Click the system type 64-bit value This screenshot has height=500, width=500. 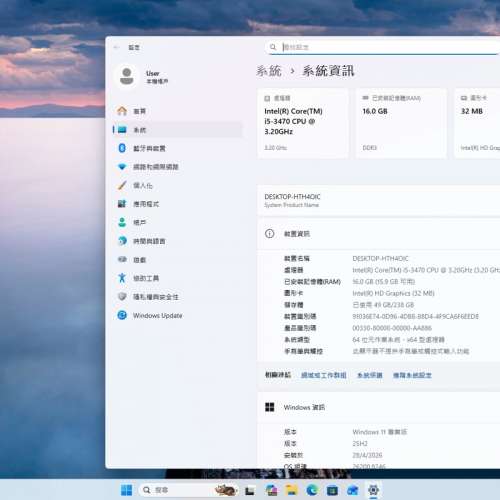pyautogui.click(x=398, y=340)
